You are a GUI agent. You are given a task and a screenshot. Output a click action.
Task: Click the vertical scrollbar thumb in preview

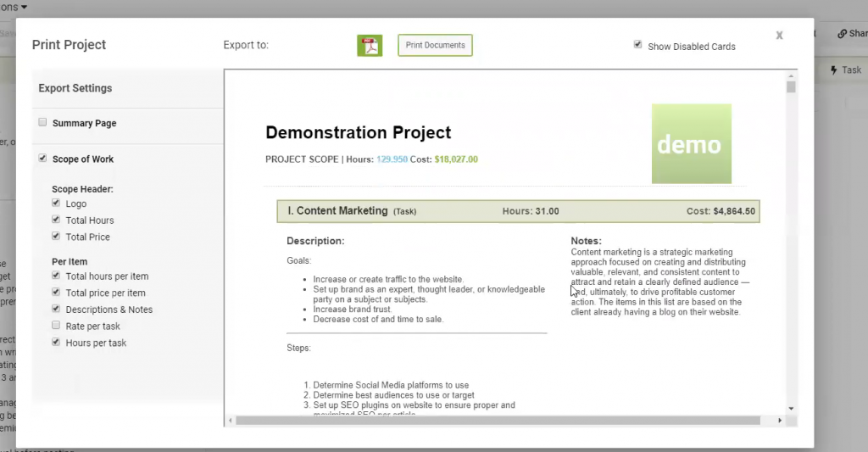(x=791, y=87)
